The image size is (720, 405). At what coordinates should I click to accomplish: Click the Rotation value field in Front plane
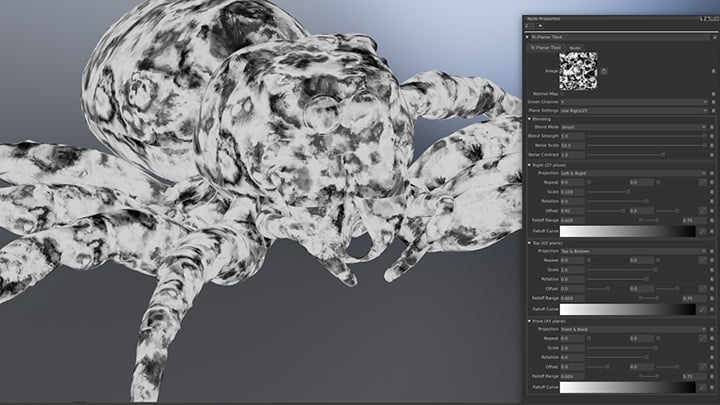tap(572, 357)
